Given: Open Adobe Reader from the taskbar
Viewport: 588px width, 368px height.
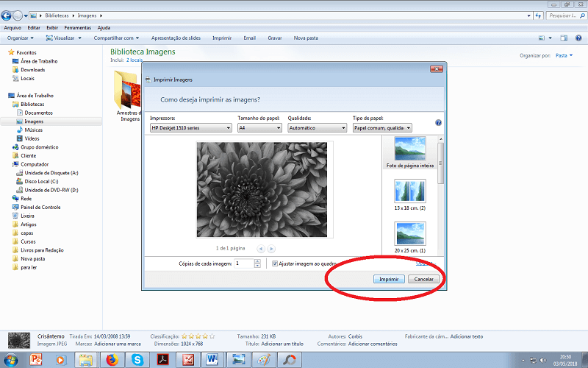Looking at the screenshot, I should (x=162, y=359).
